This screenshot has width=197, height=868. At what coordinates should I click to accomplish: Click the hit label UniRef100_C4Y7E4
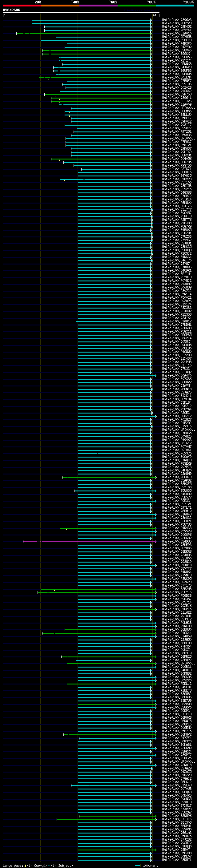click(x=177, y=737)
